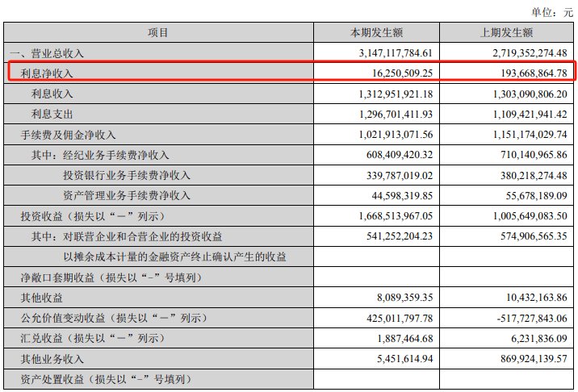The image size is (578, 392).
Task: Select the 利息支出 row label
Action: pyautogui.click(x=52, y=115)
